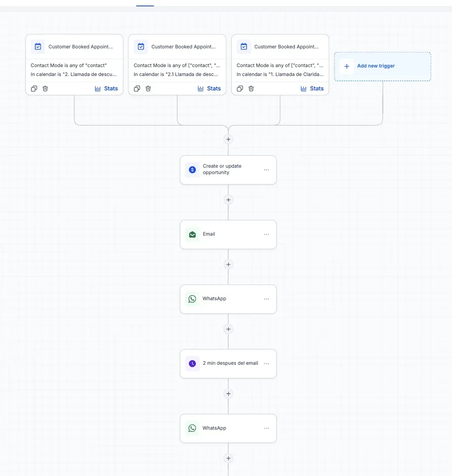Screen dimensions: 452x476
Task: Delete the '1. Llamada de Clarida...' trigger
Action: coord(251,89)
